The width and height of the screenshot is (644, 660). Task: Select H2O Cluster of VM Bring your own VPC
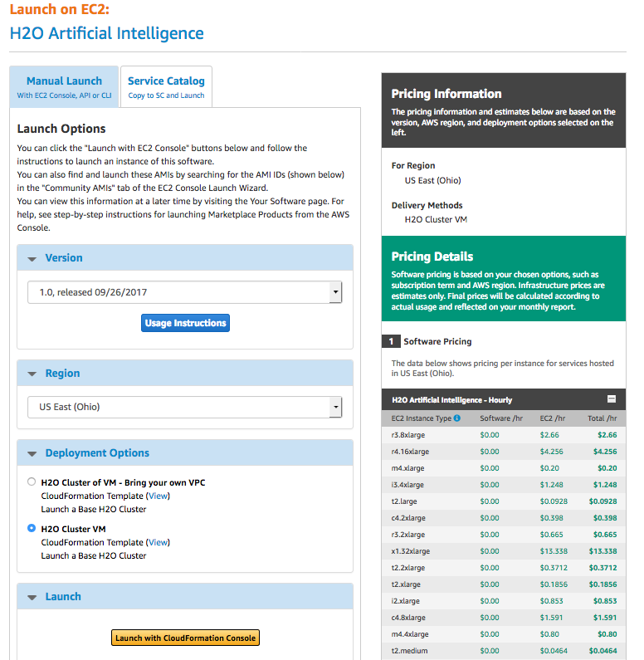coord(32,482)
